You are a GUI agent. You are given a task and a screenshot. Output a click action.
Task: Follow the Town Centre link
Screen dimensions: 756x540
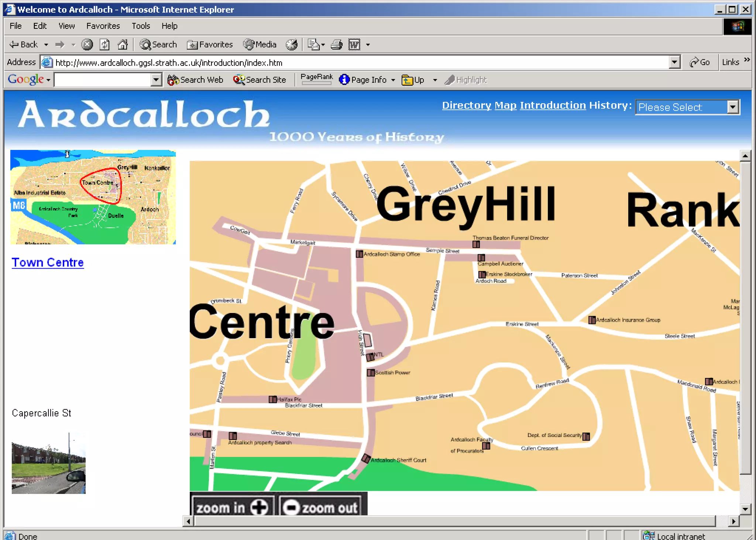[48, 262]
